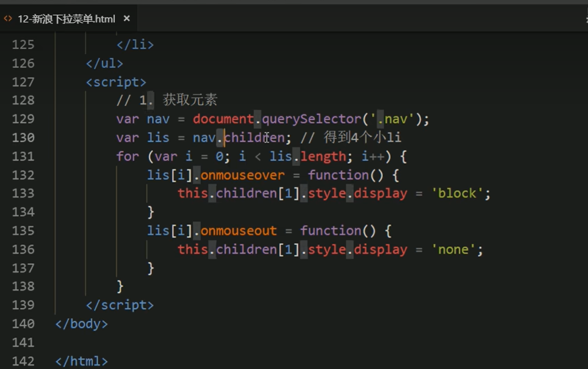Click line number 135

click(23, 230)
